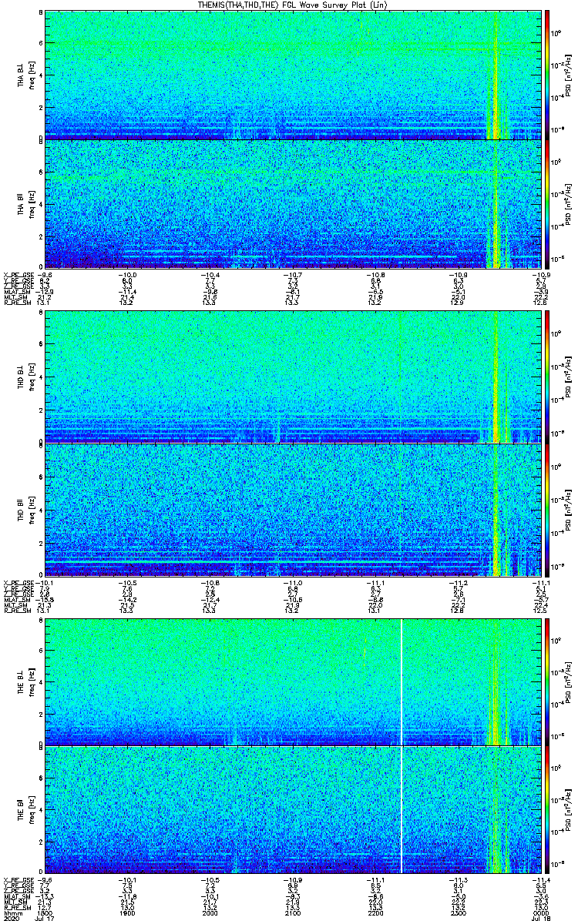Select the THE B⊥ spectrogram panel
The image size is (578, 924).
[x=293, y=681]
